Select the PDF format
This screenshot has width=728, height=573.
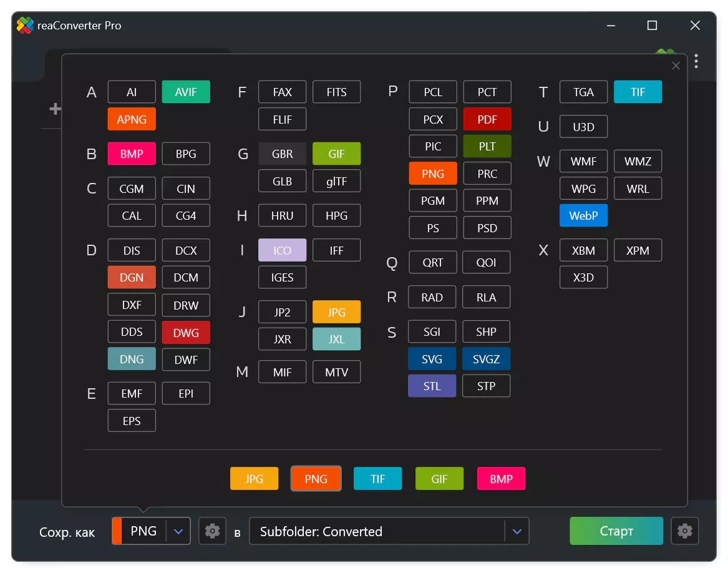pyautogui.click(x=487, y=119)
